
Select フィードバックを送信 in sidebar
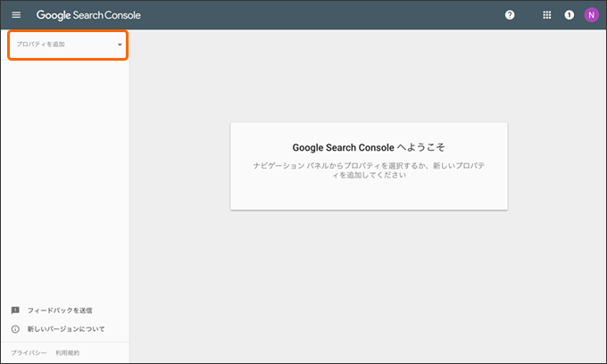(x=60, y=310)
